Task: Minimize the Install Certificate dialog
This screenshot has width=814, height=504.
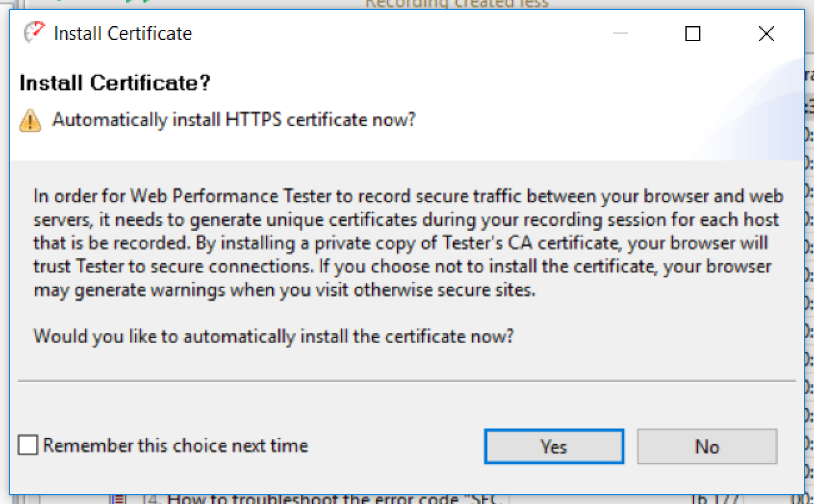Action: (x=620, y=33)
